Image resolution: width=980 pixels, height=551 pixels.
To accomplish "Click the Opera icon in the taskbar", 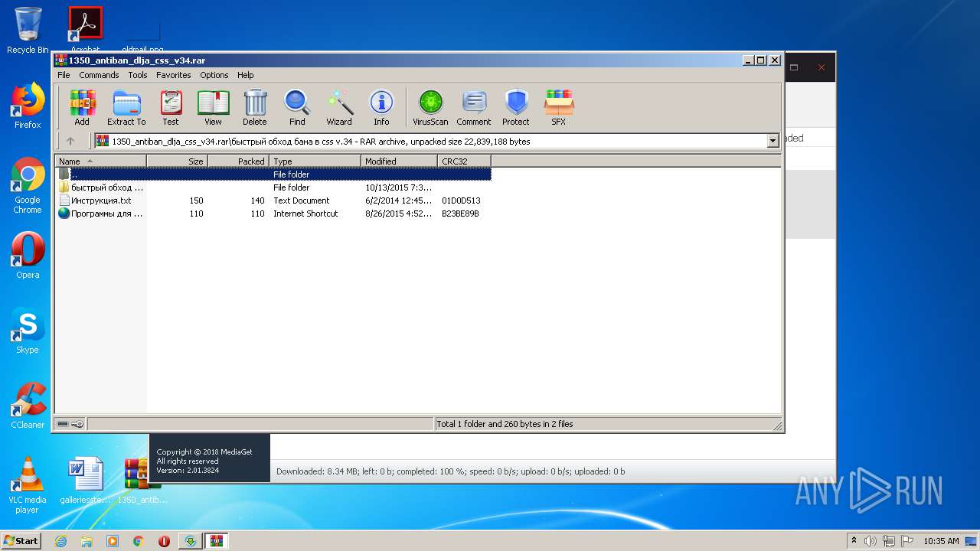I will tap(164, 540).
